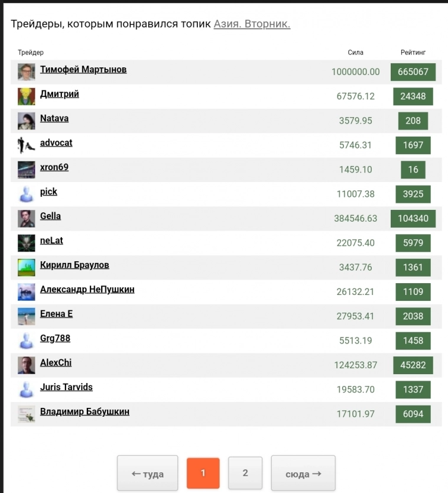This screenshot has height=493, width=448.
Task: Click advocat's silhouette avatar
Action: 27,145
